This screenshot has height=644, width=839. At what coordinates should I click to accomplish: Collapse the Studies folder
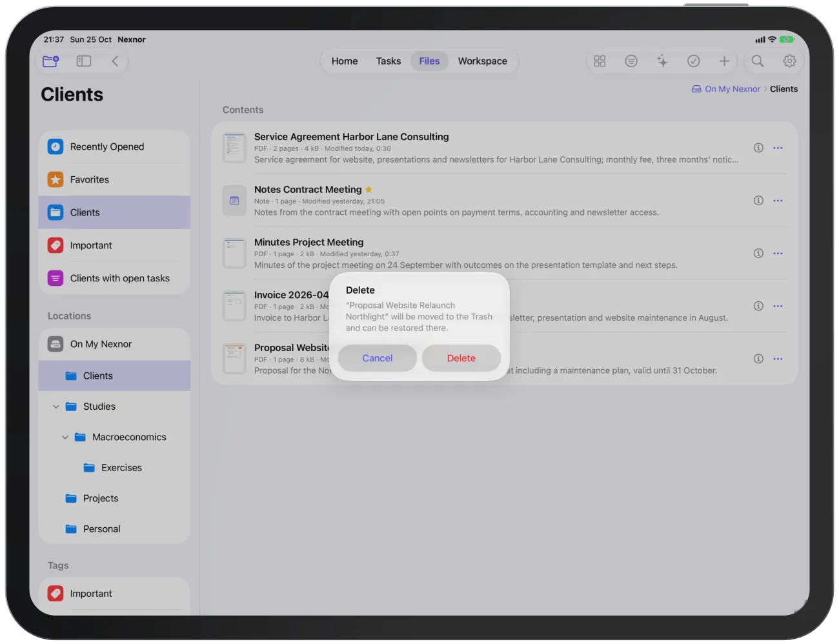56,407
